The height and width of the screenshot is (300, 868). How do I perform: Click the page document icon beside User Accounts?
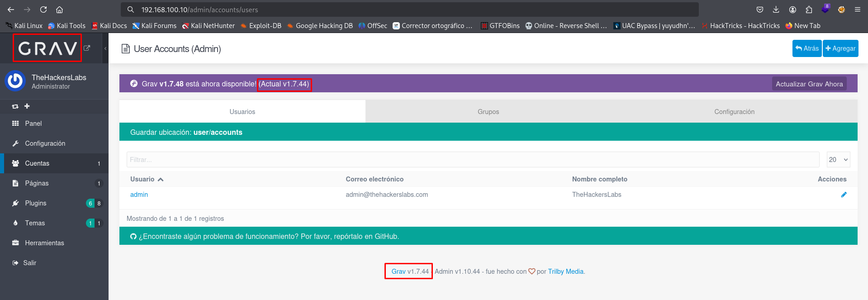[x=126, y=48]
